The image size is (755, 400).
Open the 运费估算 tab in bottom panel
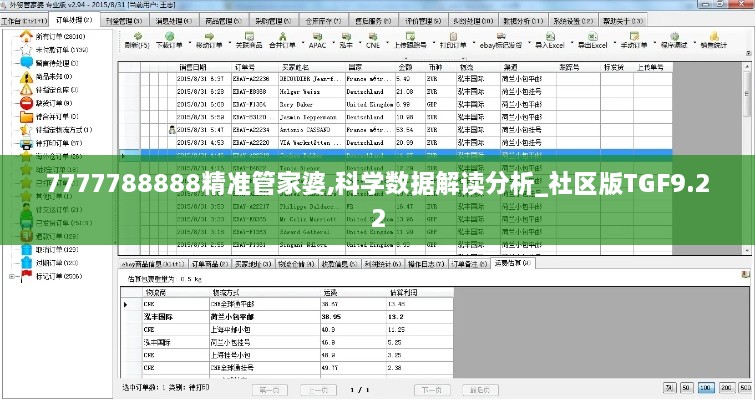point(513,264)
